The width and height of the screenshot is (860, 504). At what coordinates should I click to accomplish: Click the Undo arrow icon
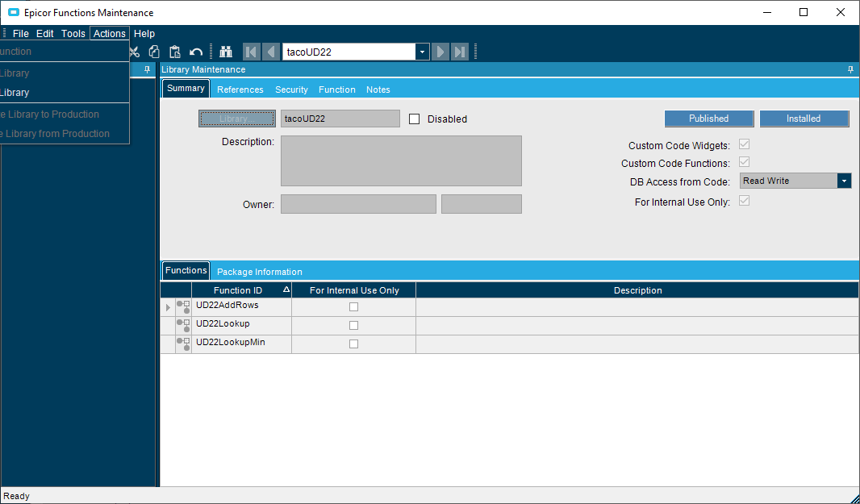[x=196, y=52]
